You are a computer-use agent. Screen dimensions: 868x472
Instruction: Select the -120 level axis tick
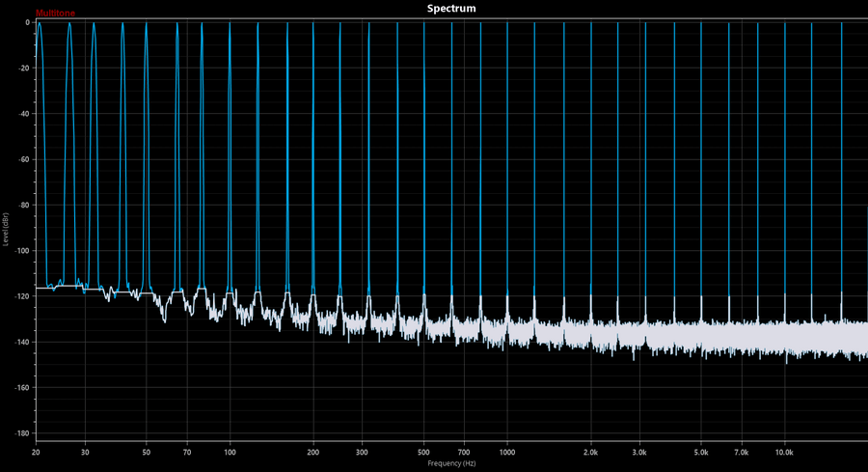23,296
